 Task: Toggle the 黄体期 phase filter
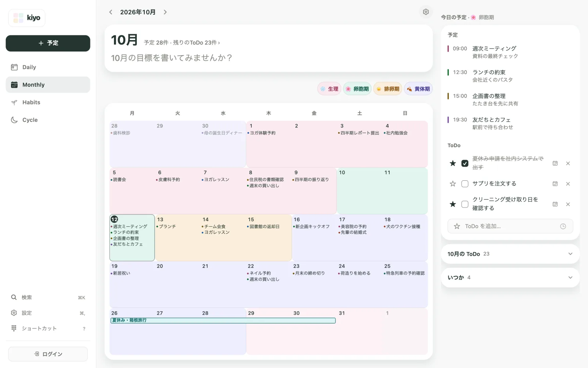pos(418,89)
